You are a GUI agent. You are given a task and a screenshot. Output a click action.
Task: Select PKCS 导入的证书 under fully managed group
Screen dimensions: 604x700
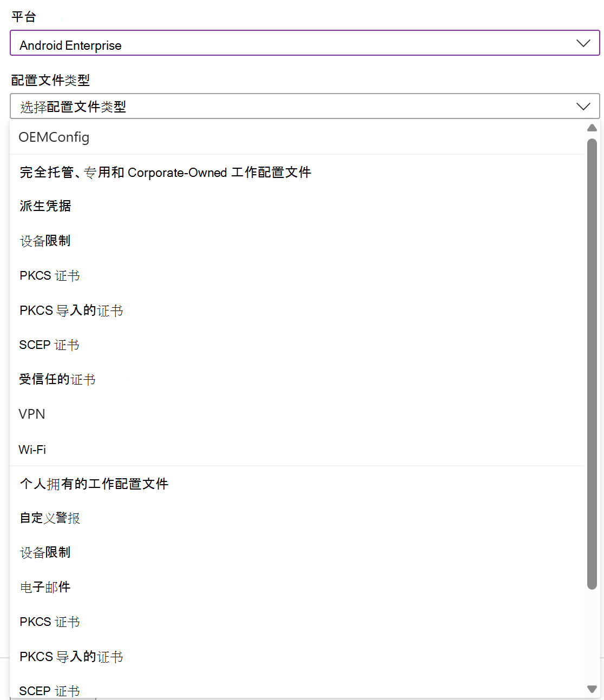(x=297, y=310)
